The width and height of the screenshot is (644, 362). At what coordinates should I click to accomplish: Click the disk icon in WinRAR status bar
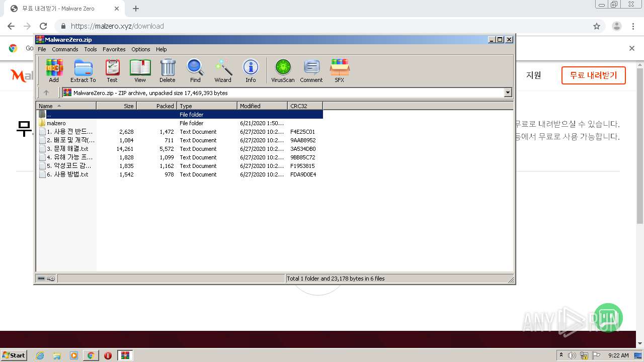[x=41, y=279]
